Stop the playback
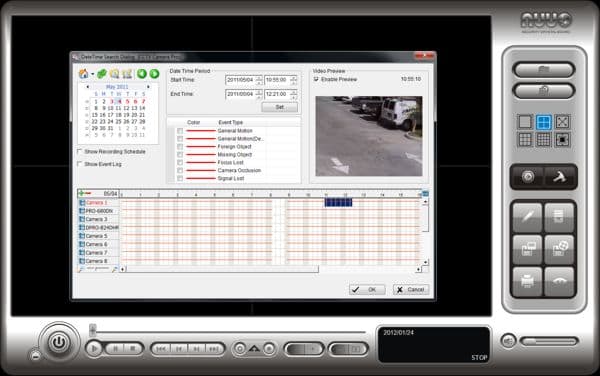Image resolution: width=600 pixels, height=376 pixels. coord(133,348)
